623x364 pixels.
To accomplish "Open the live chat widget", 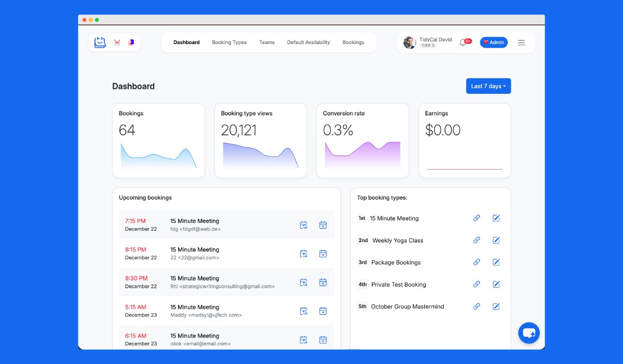I will point(529,333).
